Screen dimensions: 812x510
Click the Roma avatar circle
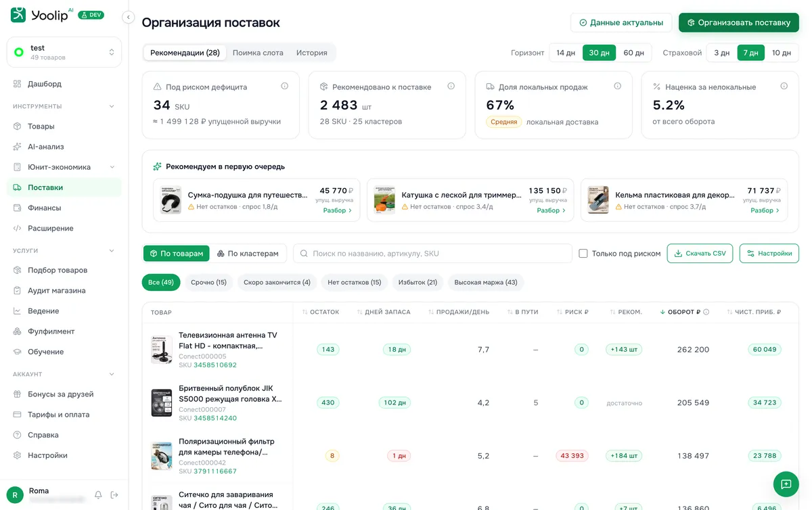tap(15, 495)
